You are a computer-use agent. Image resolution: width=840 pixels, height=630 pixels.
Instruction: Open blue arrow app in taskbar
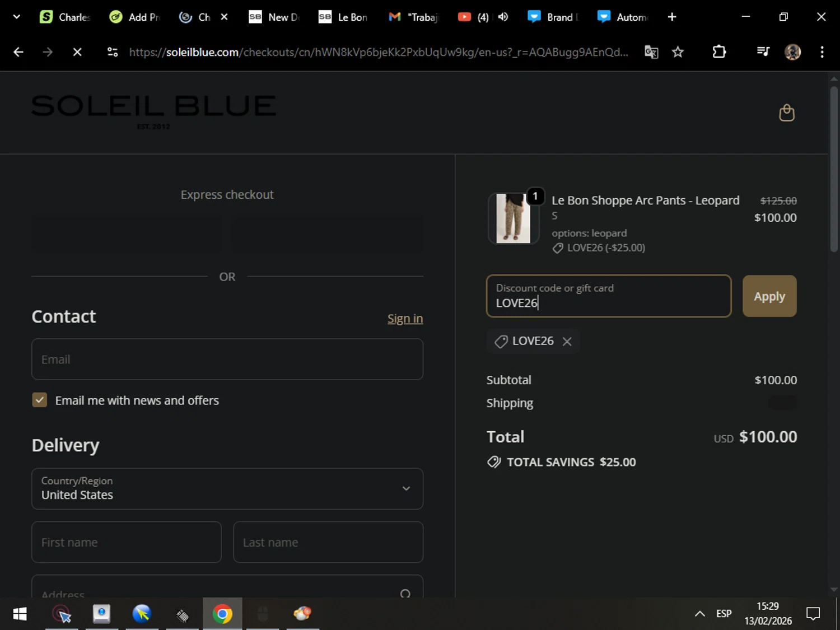tap(142, 614)
